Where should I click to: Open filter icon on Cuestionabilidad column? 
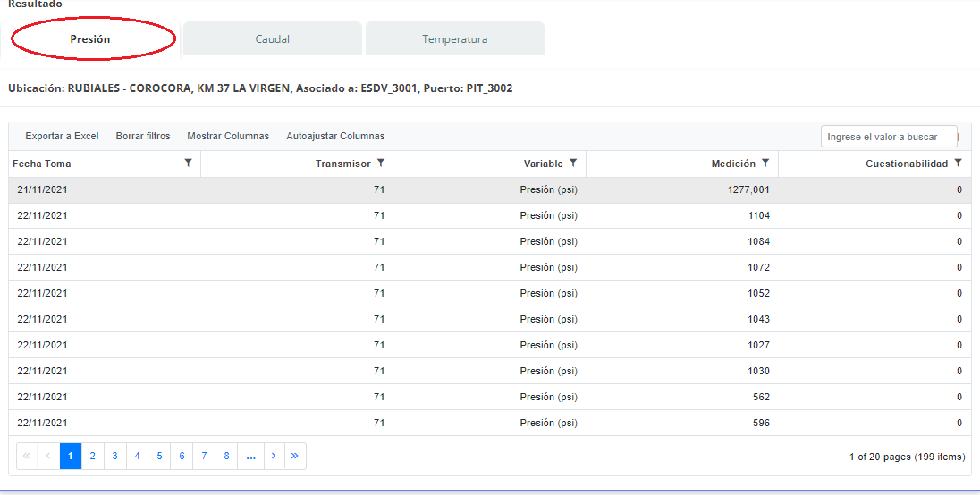pyautogui.click(x=959, y=164)
